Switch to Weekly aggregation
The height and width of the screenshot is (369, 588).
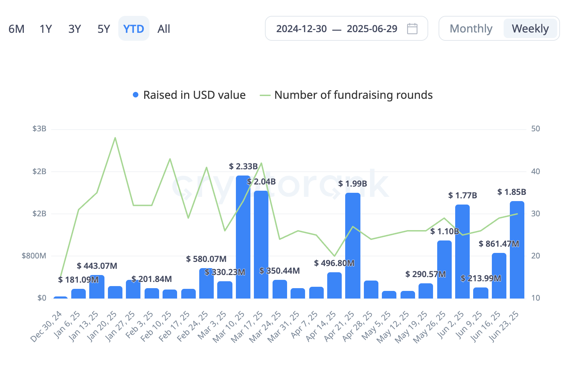pos(530,29)
